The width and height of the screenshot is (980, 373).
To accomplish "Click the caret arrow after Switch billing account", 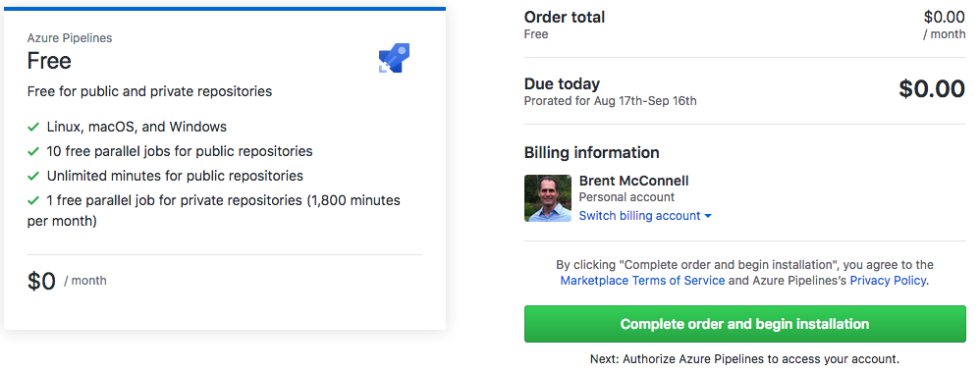I will 708,216.
